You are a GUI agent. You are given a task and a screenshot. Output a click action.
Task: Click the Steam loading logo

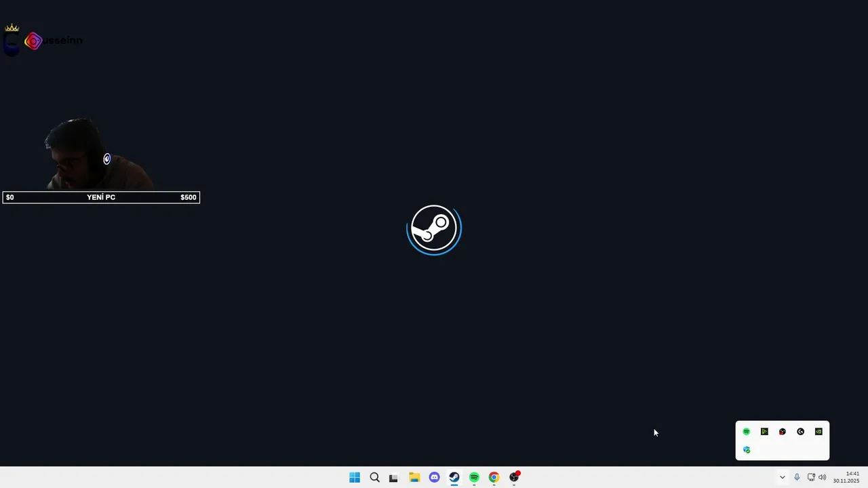[434, 230]
